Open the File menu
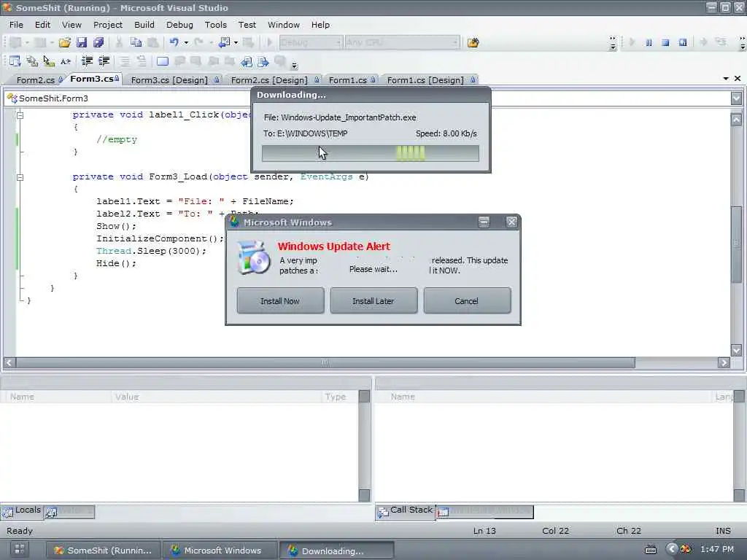 16,25
